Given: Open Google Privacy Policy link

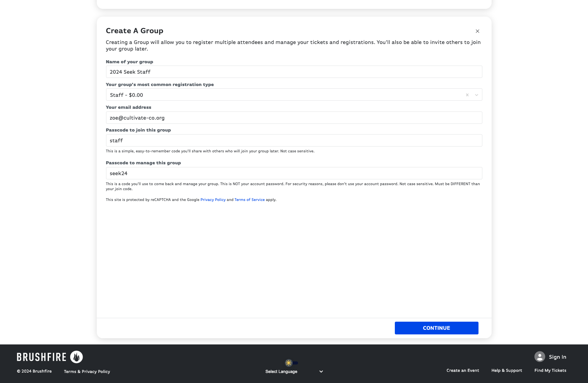Looking at the screenshot, I should (213, 200).
